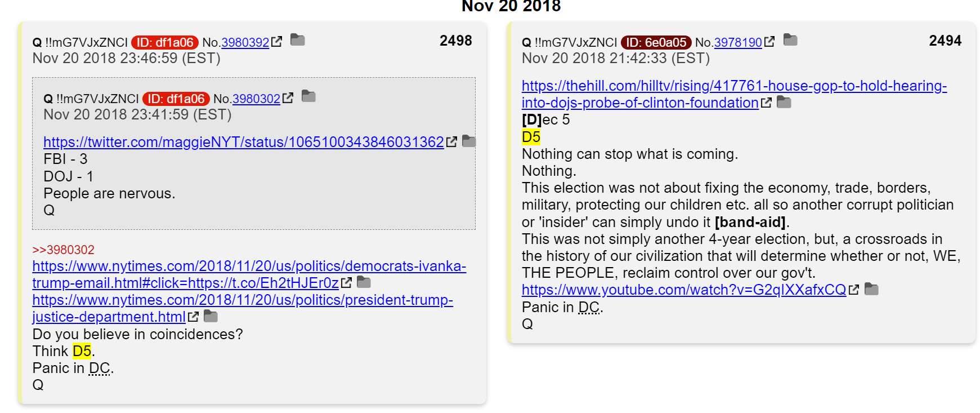Click folder icon after ivanka-trump-email link
Viewport: 980px width, 413px height.
364,282
